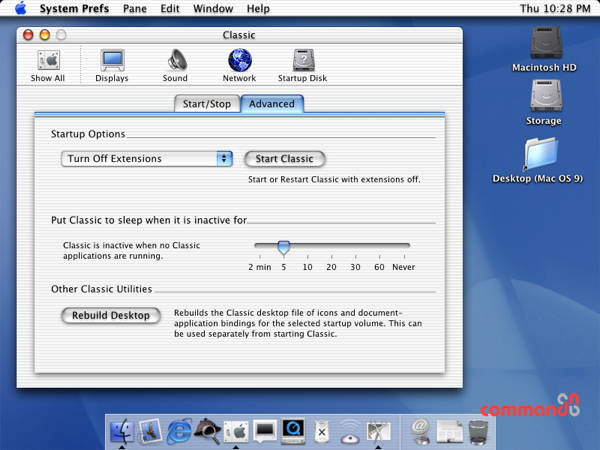
Task: Click the Rebuild Desktop button
Action: 111,315
